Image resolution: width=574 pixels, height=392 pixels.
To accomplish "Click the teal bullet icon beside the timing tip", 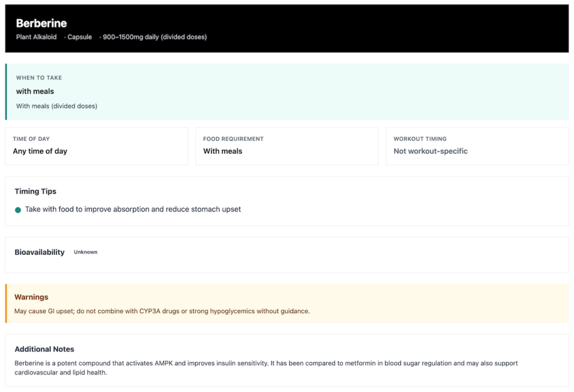I will tap(18, 209).
